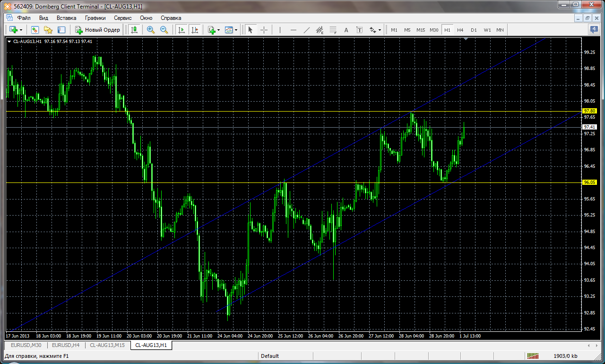Click the 24 Jun 04:00 time axis label
605x364 pixels.
click(x=230, y=336)
